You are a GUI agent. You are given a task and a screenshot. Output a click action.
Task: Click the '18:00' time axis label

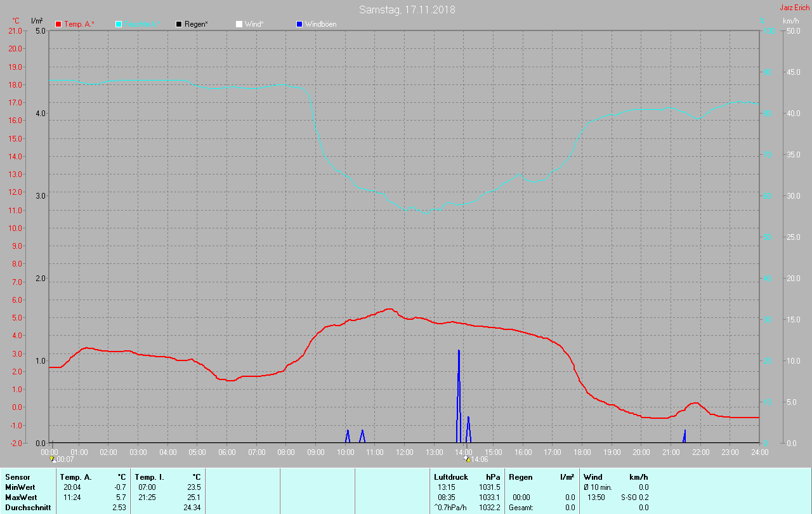[x=582, y=452]
